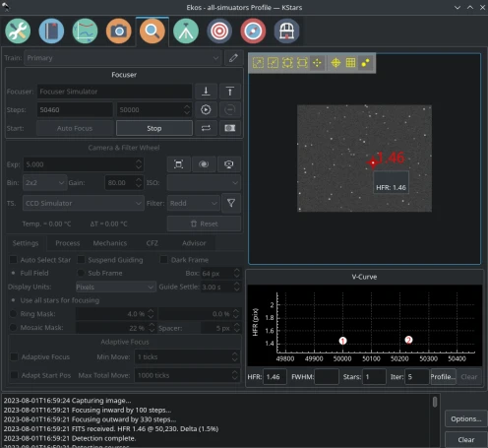The height and width of the screenshot is (448, 488).
Task: Switch to the CFZ tab
Action: coord(152,243)
